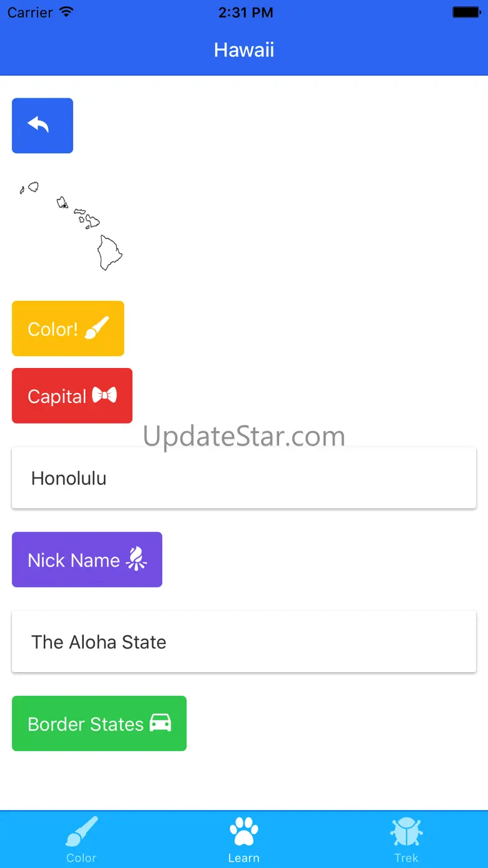The image size is (488, 868).
Task: Open the Color tab label
Action: click(81, 857)
